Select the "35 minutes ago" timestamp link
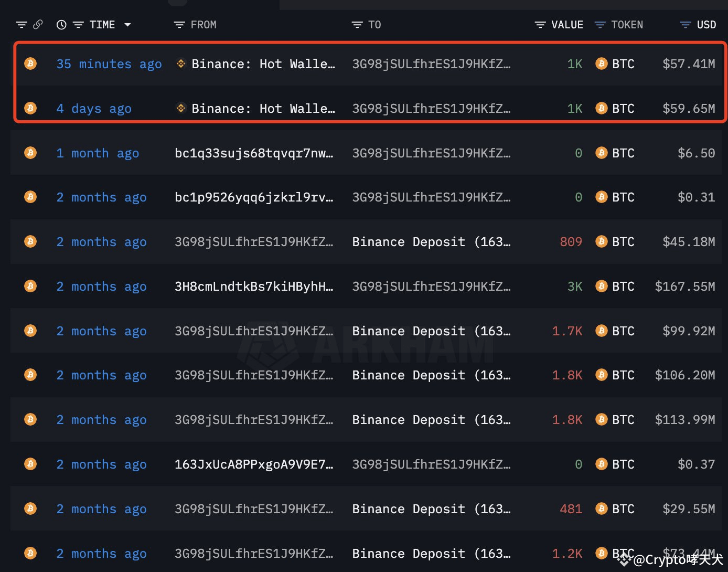This screenshot has height=572, width=728. [x=109, y=63]
